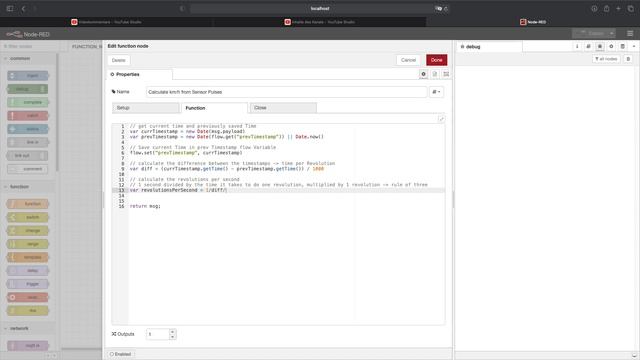Add a new browser tab with plus

click(618, 9)
